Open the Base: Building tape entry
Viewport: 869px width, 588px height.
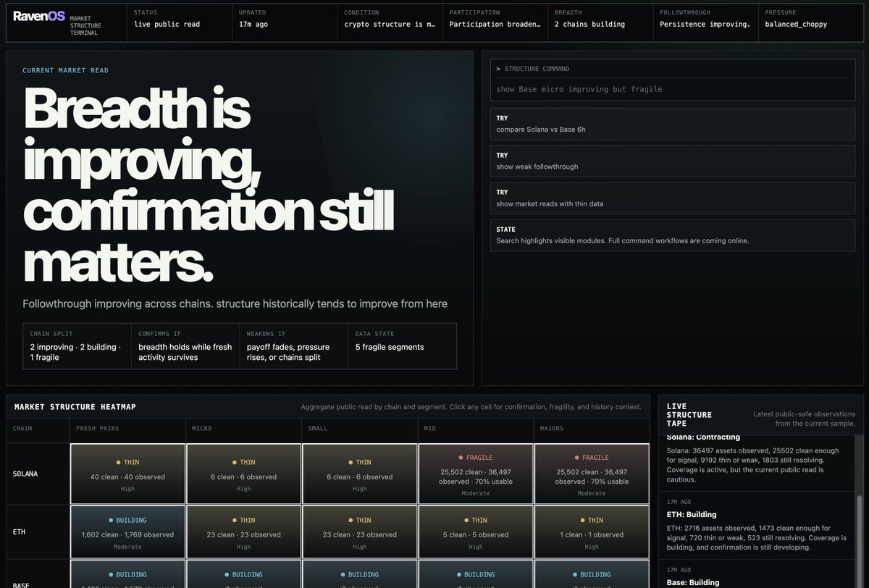[757, 574]
